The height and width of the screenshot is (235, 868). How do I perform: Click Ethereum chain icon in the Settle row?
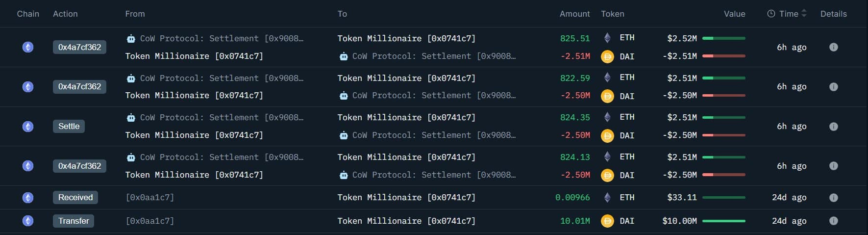pyautogui.click(x=28, y=127)
